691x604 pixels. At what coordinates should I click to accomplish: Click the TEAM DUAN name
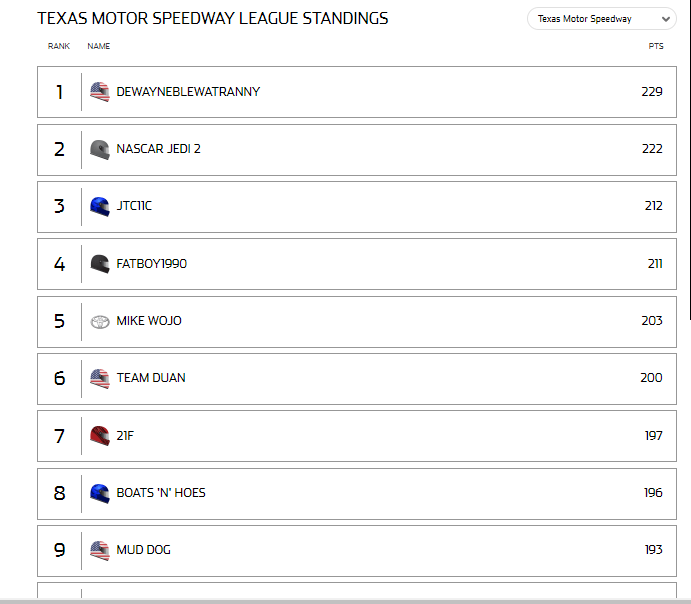(151, 378)
